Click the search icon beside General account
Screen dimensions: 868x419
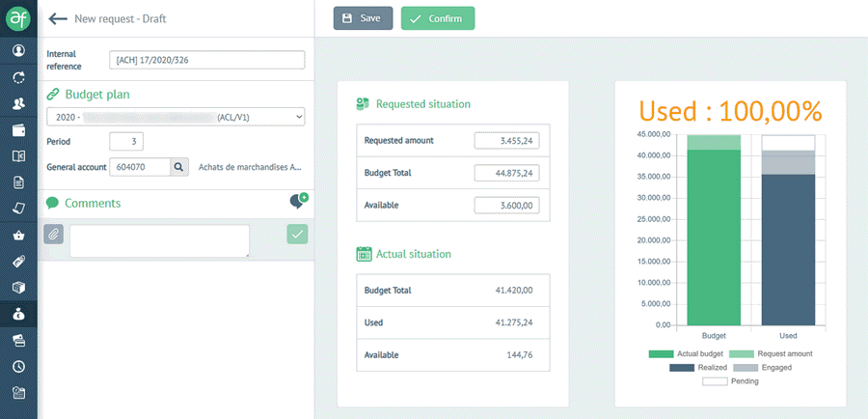tap(179, 167)
